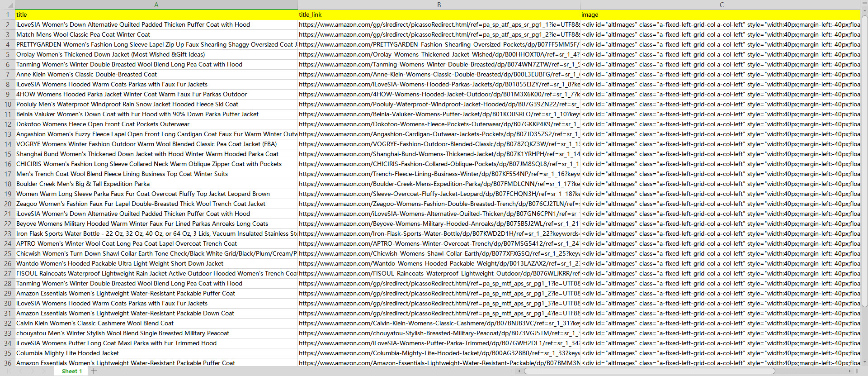Select the Calvin-Klein-Womens-Classic-Cashmere URL cell
Screen dimensions: 868x376
coord(439,323)
